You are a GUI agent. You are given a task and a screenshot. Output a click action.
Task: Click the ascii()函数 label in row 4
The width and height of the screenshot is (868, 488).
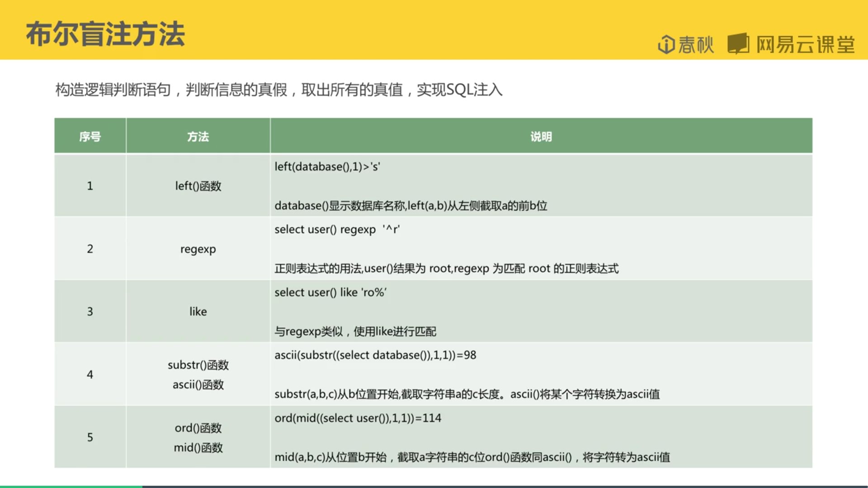coord(198,385)
